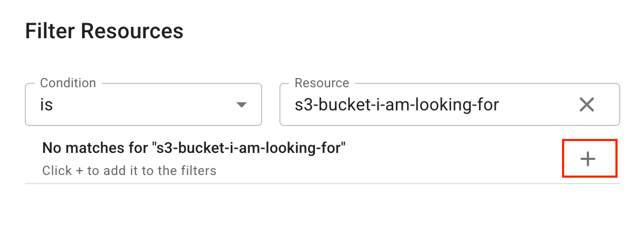Click the plus icon to add filter
The image size is (644, 238).
pos(588,159)
